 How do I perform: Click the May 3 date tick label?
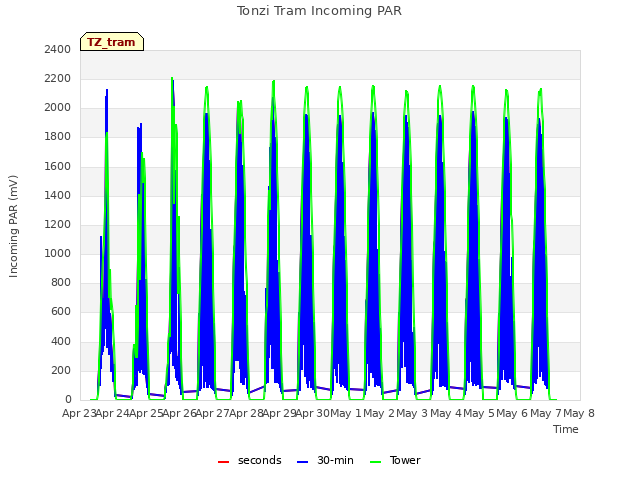413,413
